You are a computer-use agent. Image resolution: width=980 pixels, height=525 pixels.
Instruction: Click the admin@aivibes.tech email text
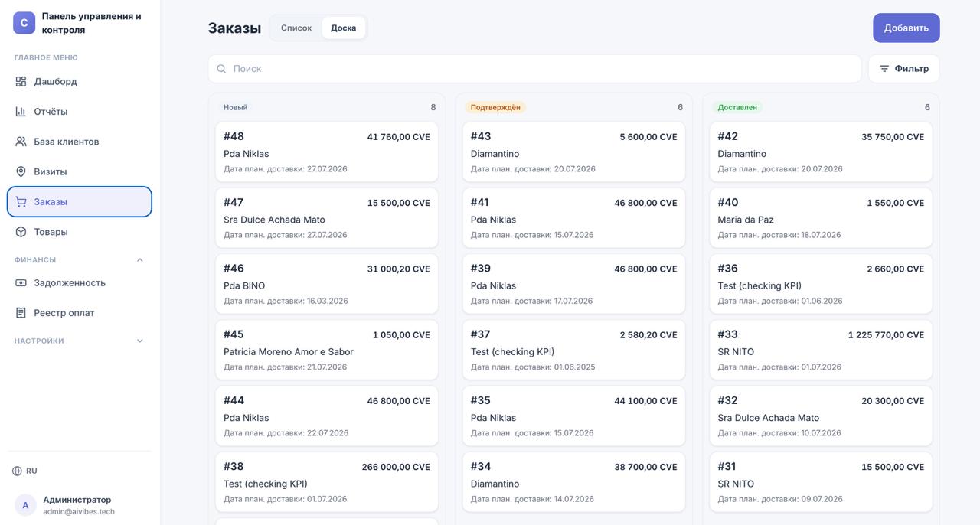tap(79, 512)
